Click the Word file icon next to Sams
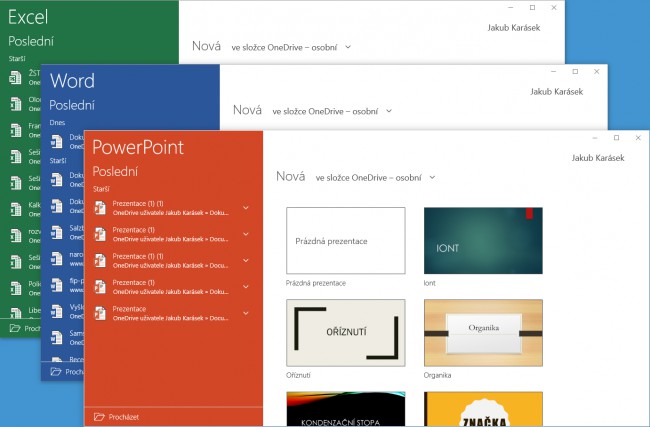650x427 pixels. (x=57, y=337)
